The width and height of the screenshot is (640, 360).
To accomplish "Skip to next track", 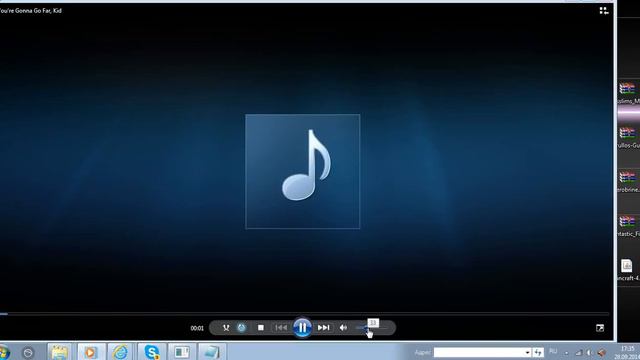I will (x=323, y=328).
